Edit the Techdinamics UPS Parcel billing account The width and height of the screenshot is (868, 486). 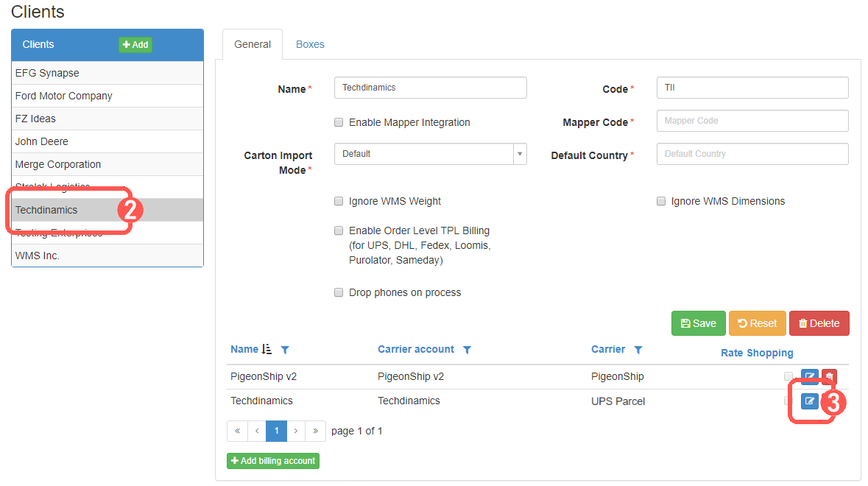point(809,401)
